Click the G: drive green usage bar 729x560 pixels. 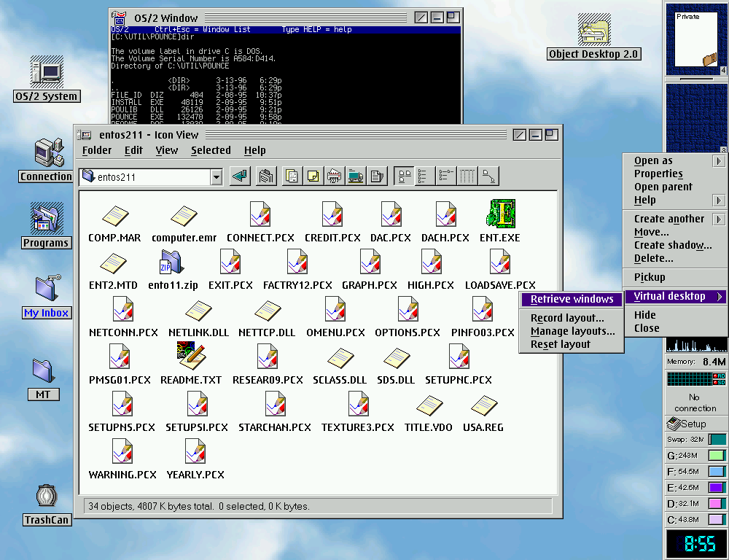(x=717, y=455)
